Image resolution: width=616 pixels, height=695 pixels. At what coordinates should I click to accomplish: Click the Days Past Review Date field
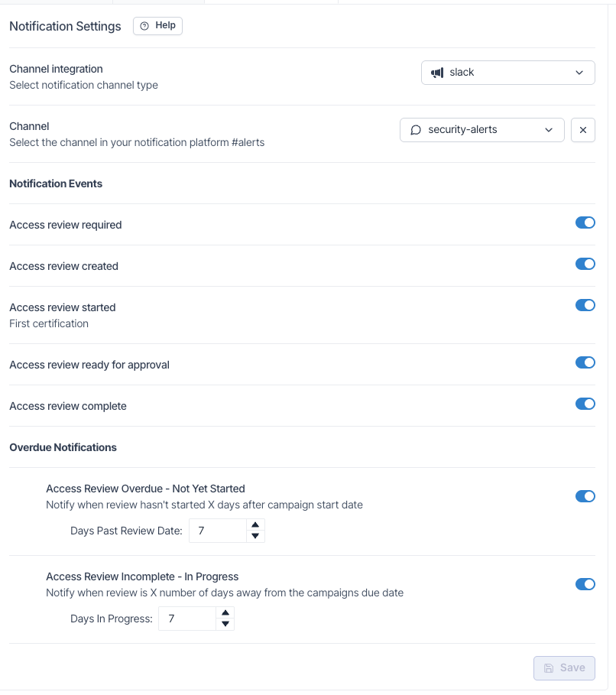tap(218, 531)
